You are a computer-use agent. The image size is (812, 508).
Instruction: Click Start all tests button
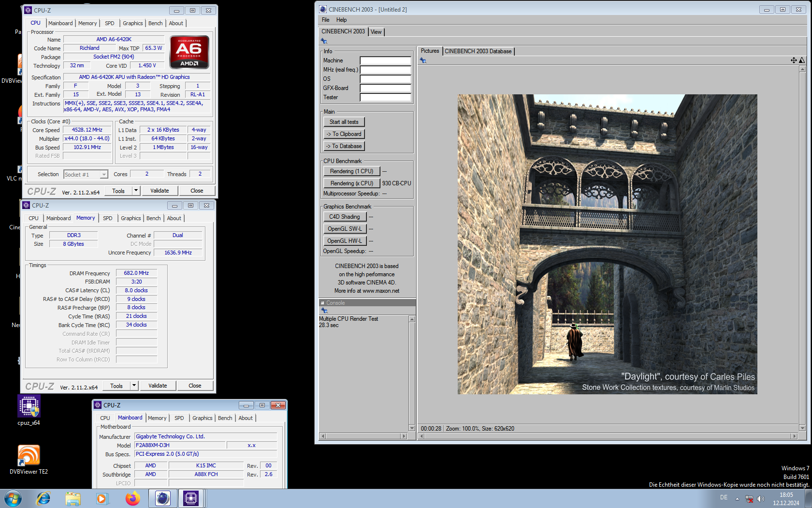click(x=344, y=122)
